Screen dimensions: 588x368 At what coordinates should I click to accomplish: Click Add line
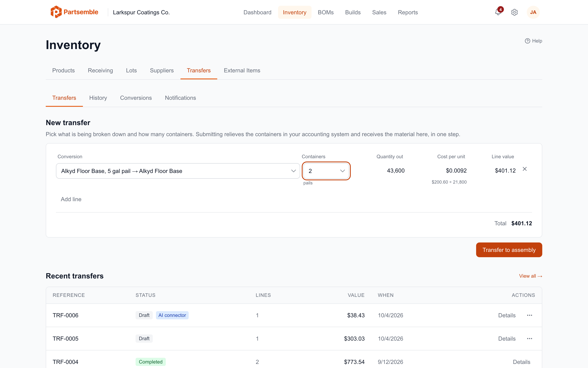[71, 199]
